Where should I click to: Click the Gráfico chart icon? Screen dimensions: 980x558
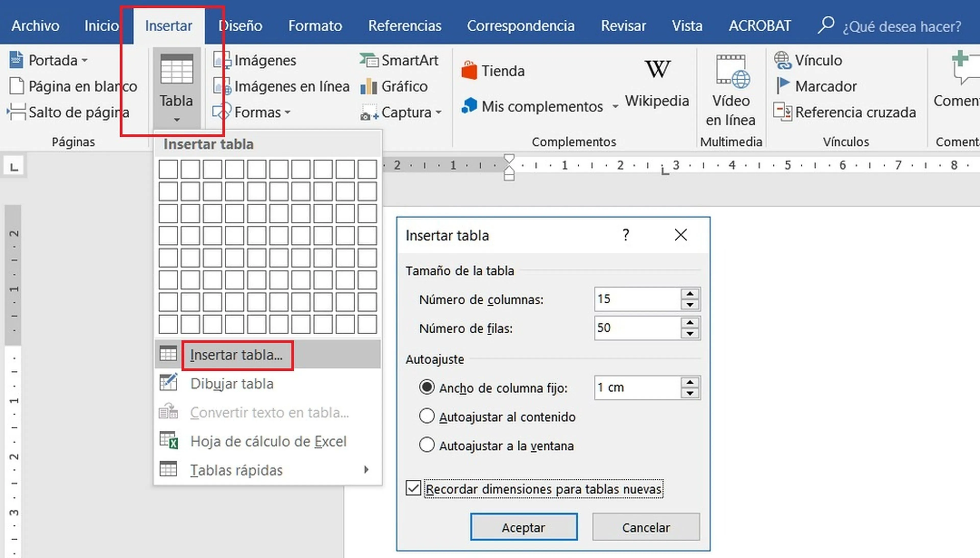point(369,86)
